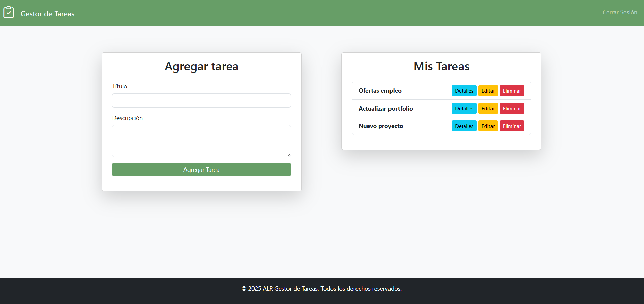View Detalles for Ofertas empleo
The width and height of the screenshot is (644, 304).
[464, 91]
